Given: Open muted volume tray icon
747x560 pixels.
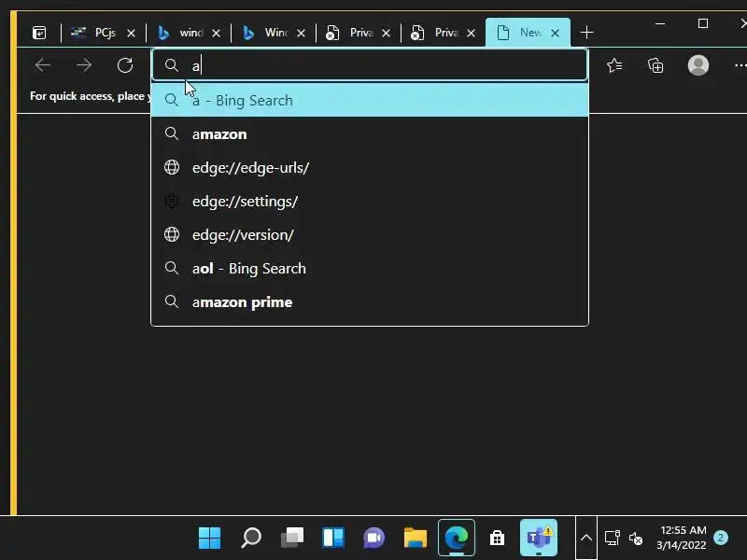Looking at the screenshot, I should click(636, 539).
